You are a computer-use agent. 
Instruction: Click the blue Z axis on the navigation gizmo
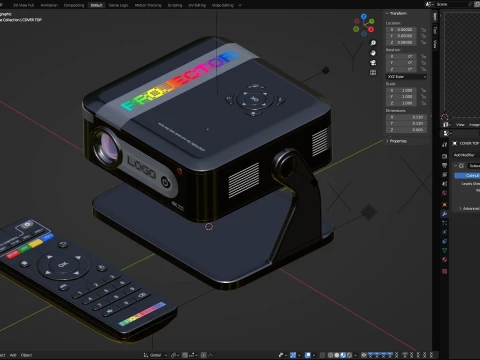364,16
